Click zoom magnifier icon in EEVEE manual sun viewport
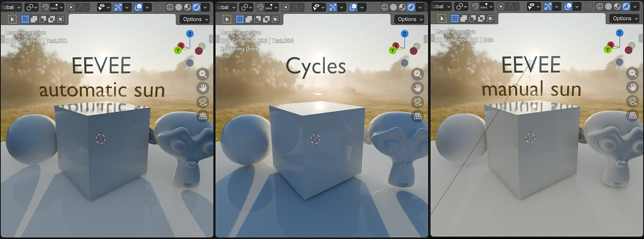The height and width of the screenshot is (239, 644). coord(632,74)
